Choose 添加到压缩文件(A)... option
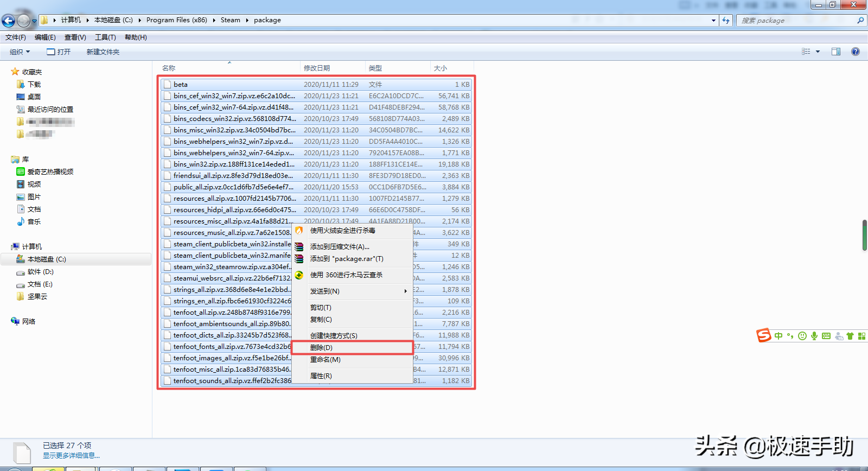 [x=353, y=247]
